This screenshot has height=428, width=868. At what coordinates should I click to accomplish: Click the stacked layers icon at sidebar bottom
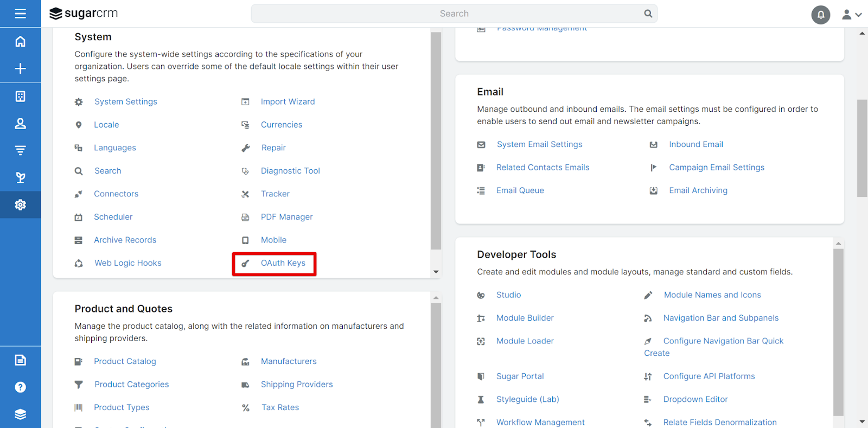point(20,414)
